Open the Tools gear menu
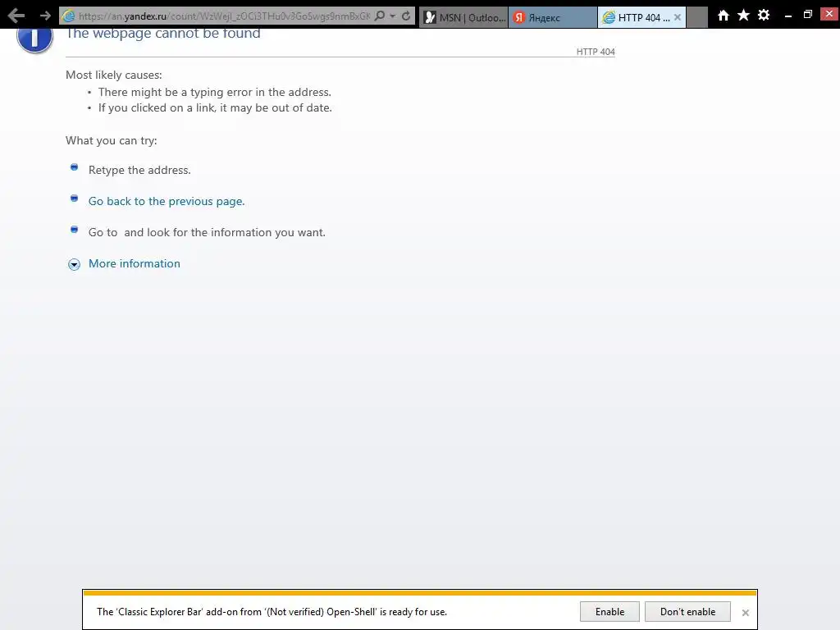The height and width of the screenshot is (630, 840). [x=764, y=15]
